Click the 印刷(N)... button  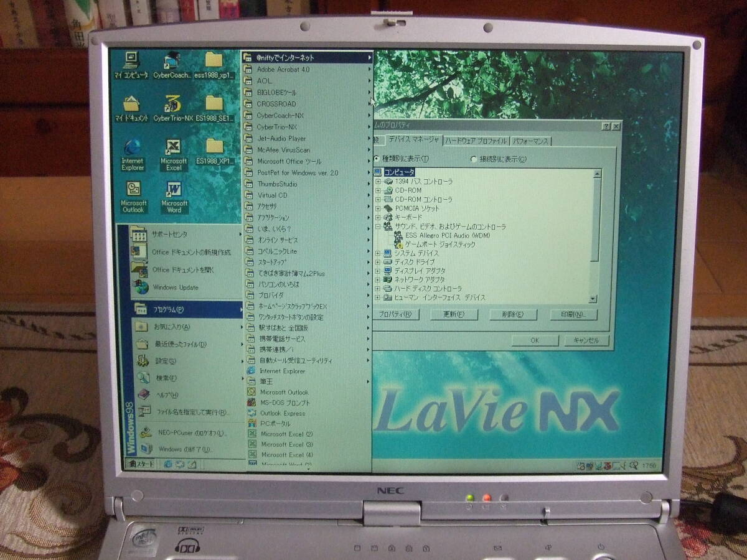point(573,315)
